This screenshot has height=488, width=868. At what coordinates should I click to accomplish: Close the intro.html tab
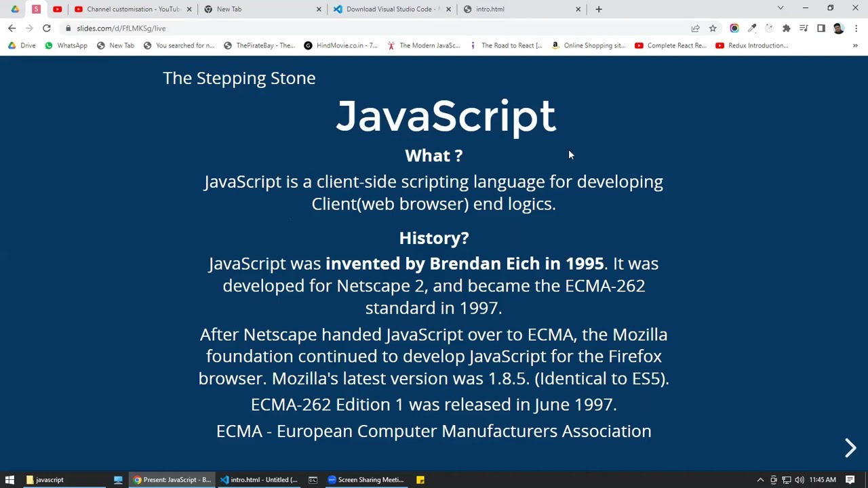click(578, 9)
